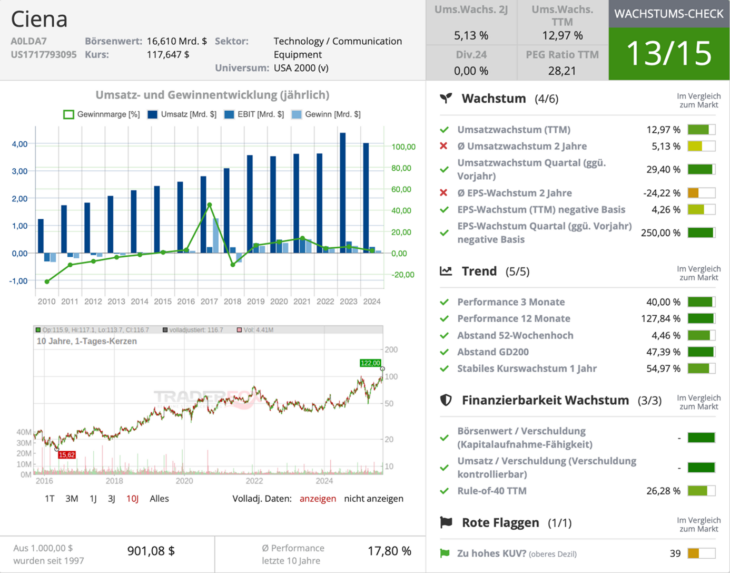Click anzeigen for Volladj. Daten

pyautogui.click(x=318, y=499)
